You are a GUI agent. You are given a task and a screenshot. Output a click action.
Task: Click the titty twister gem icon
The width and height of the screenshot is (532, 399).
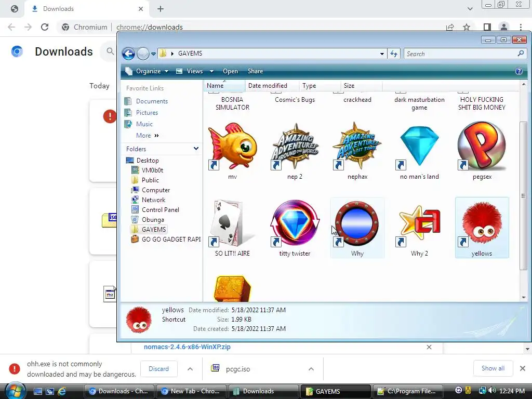coord(295,223)
